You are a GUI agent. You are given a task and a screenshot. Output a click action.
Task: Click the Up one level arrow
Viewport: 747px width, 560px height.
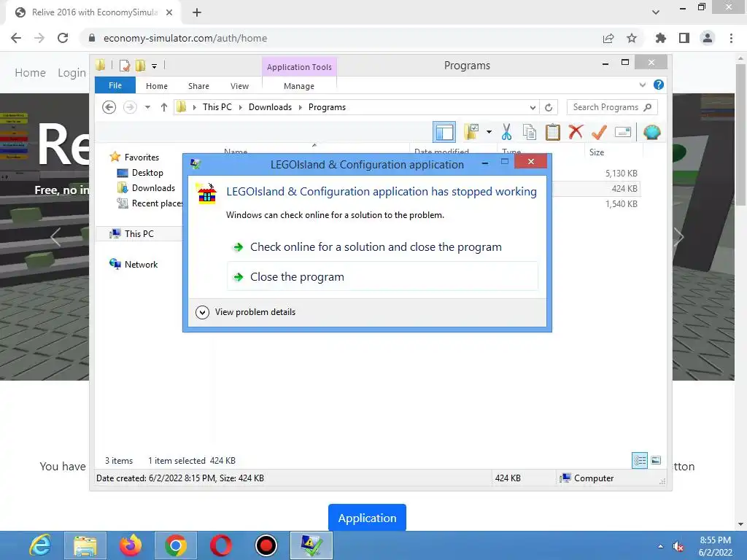coord(164,107)
